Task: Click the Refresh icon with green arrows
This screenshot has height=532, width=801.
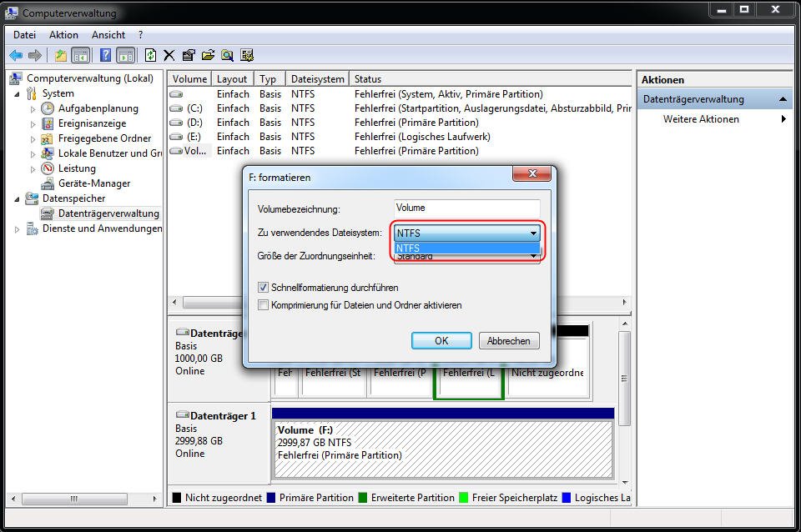Action: 150,55
